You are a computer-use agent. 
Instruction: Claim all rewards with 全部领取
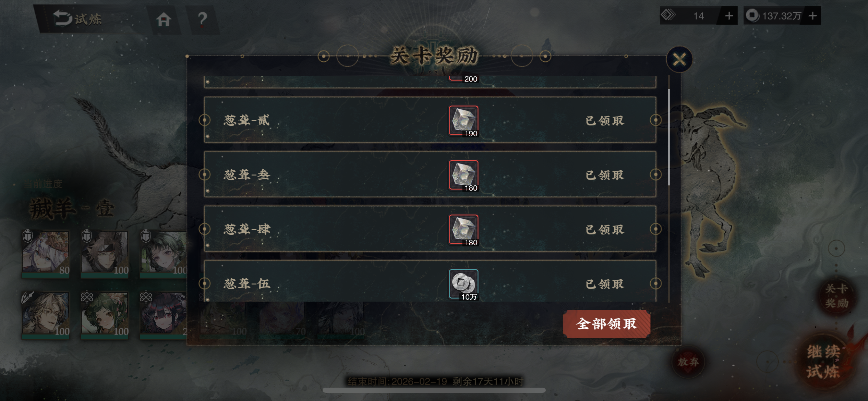pyautogui.click(x=606, y=324)
